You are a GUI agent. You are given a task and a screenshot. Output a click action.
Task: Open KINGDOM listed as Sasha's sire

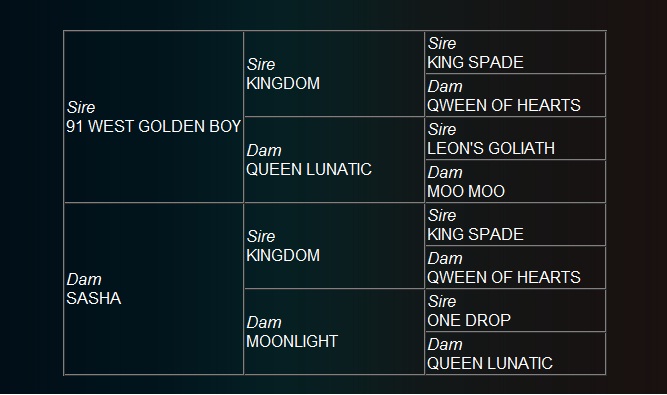pyautogui.click(x=283, y=255)
